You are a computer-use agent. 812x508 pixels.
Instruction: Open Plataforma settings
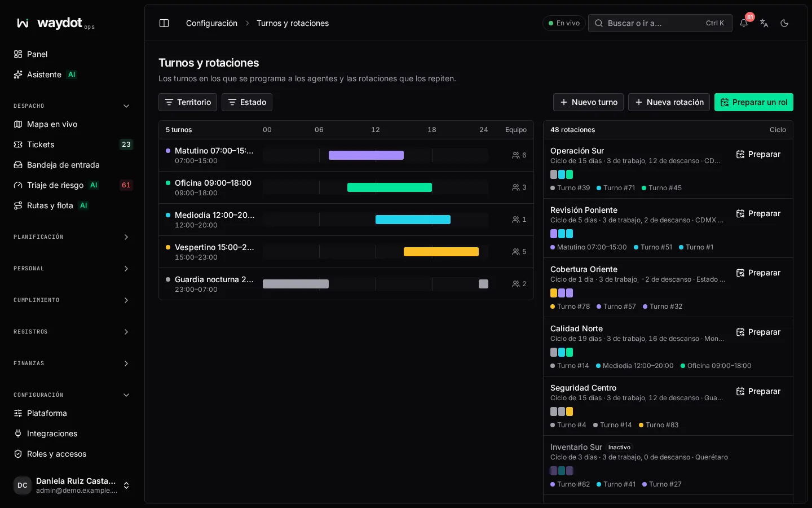[x=72, y=413]
